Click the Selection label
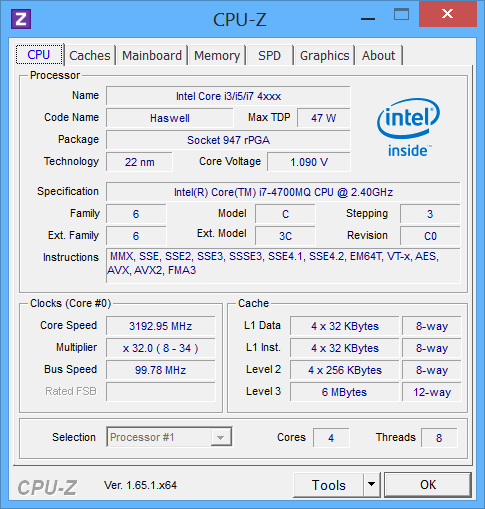Viewport: 485px width, 509px height. click(x=74, y=437)
